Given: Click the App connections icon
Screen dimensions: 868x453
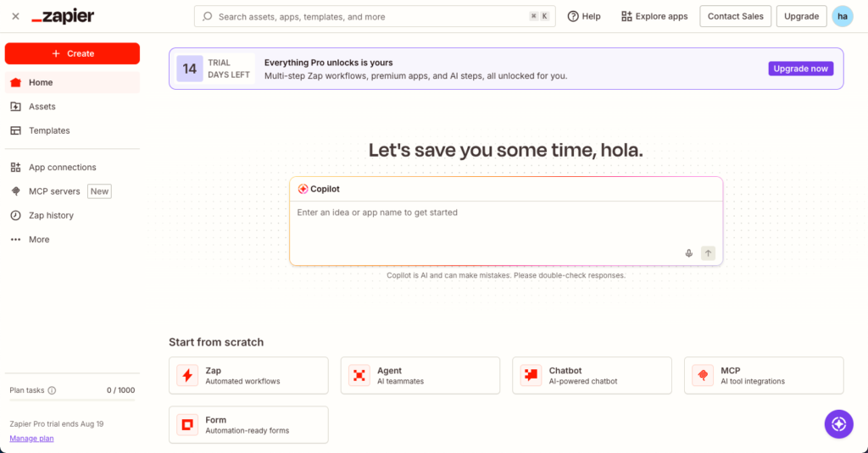Looking at the screenshot, I should coord(15,167).
